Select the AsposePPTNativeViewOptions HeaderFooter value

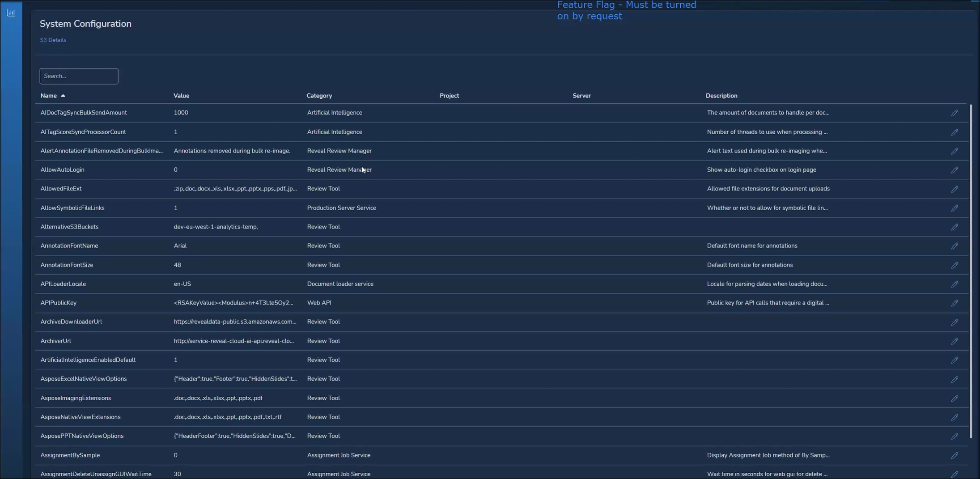pos(234,436)
